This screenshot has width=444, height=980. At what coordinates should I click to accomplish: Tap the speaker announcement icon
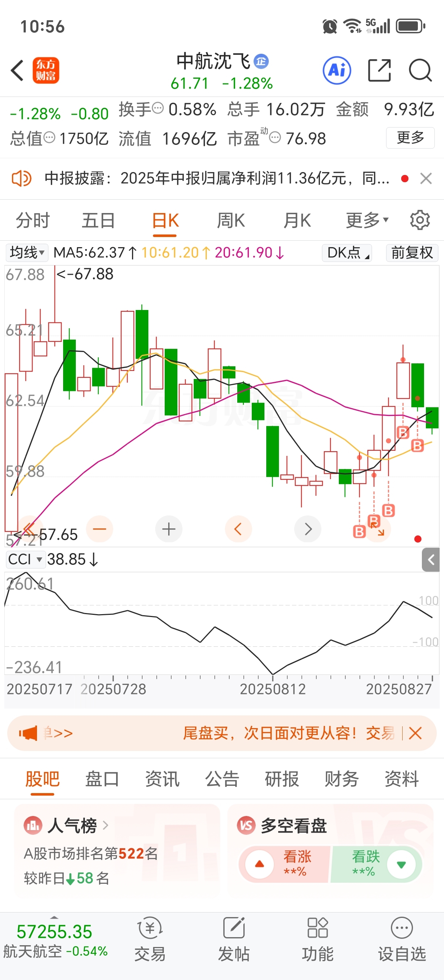coord(21,178)
